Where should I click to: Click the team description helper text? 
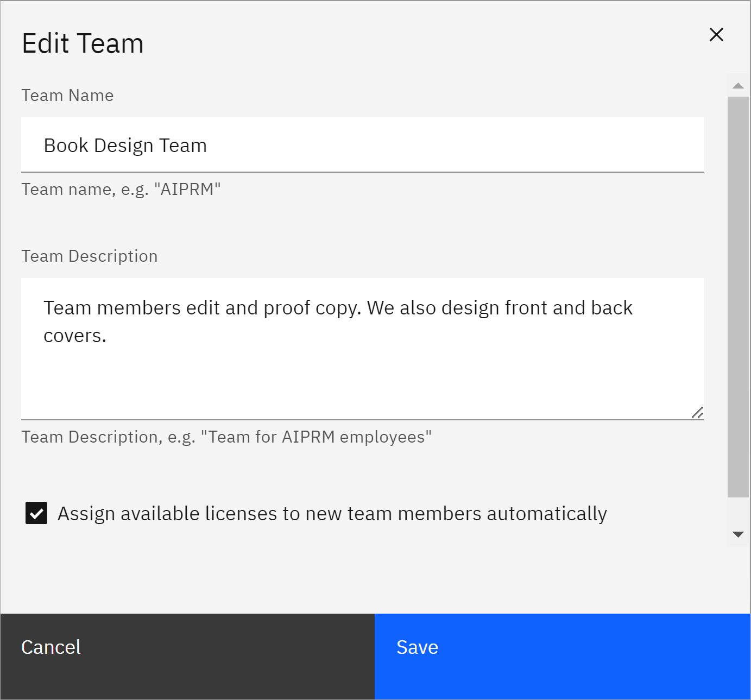point(226,436)
